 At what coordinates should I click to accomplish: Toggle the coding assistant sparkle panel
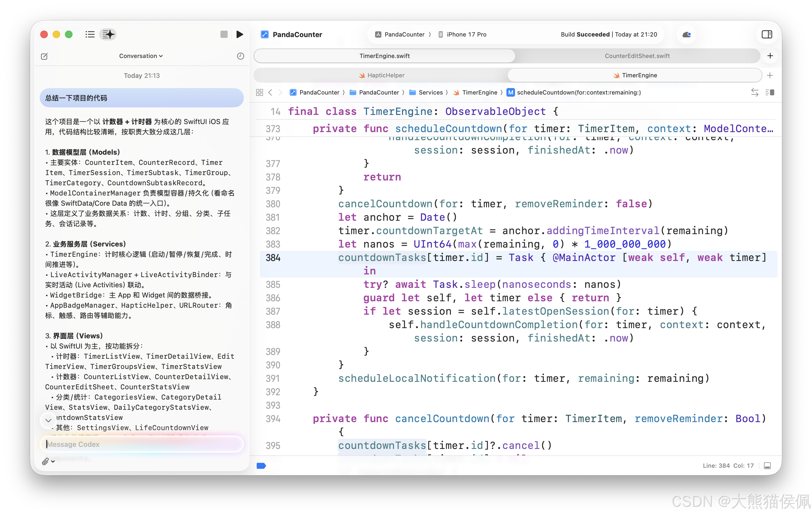point(108,34)
